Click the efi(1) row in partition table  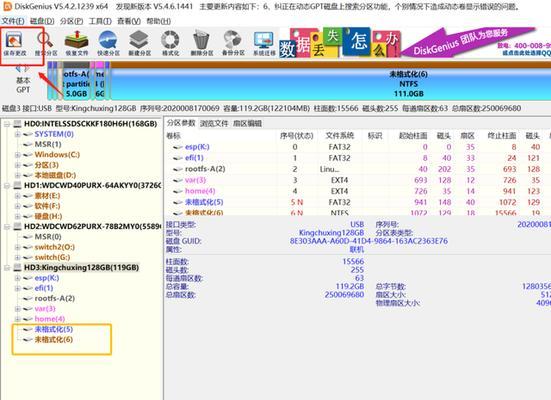click(x=357, y=158)
